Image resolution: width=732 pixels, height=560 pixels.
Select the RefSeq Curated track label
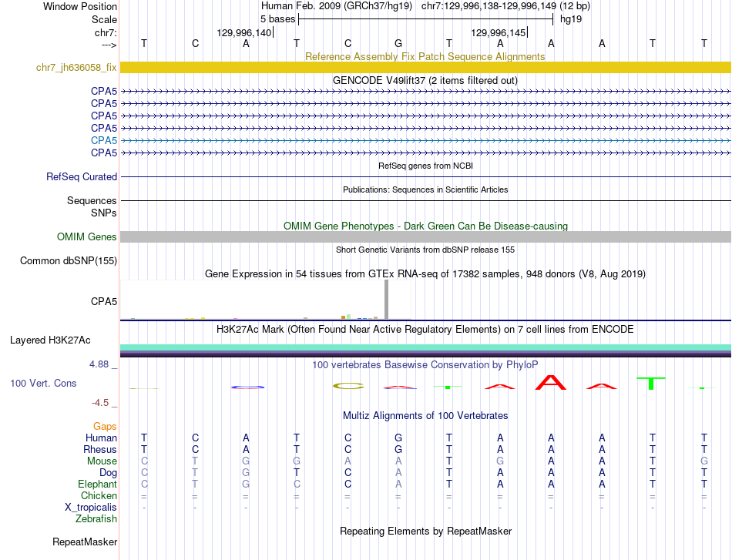(81, 177)
